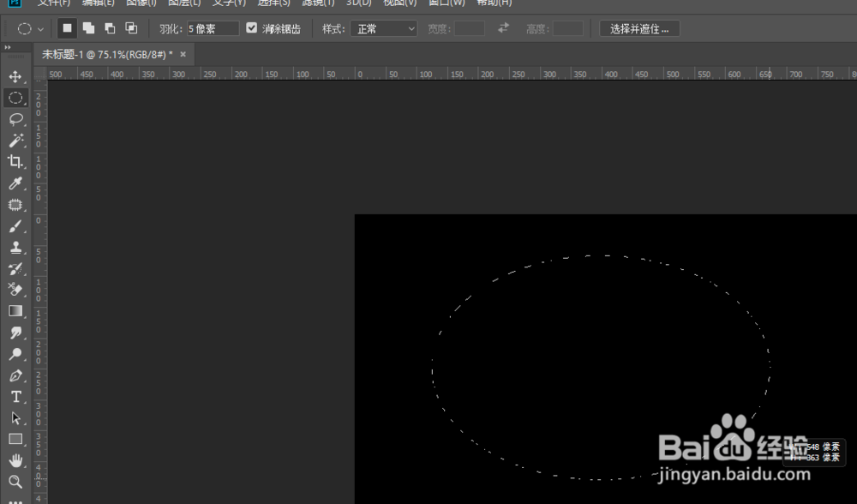Close the 未标题-1 document tab
Screen dimensions: 857x504
click(x=183, y=54)
